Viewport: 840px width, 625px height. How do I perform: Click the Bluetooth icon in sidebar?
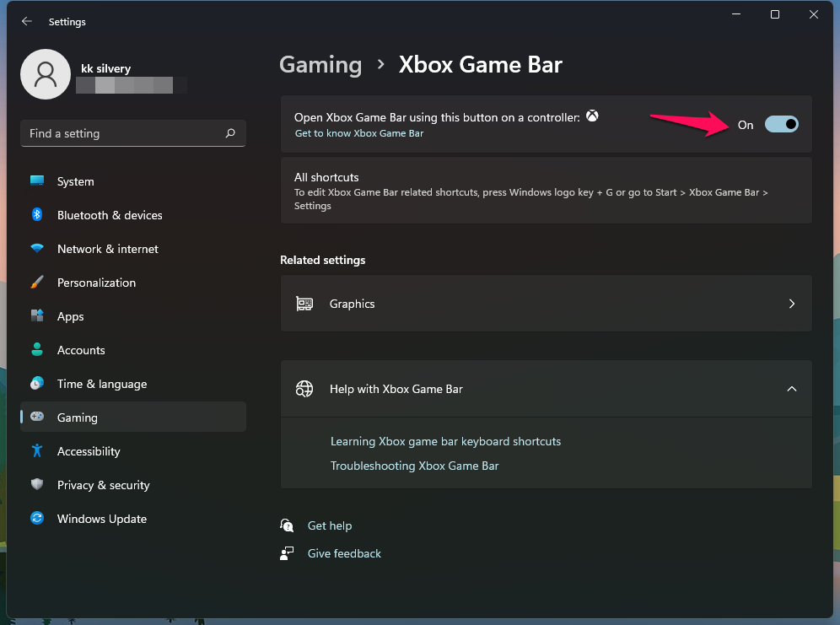click(37, 215)
